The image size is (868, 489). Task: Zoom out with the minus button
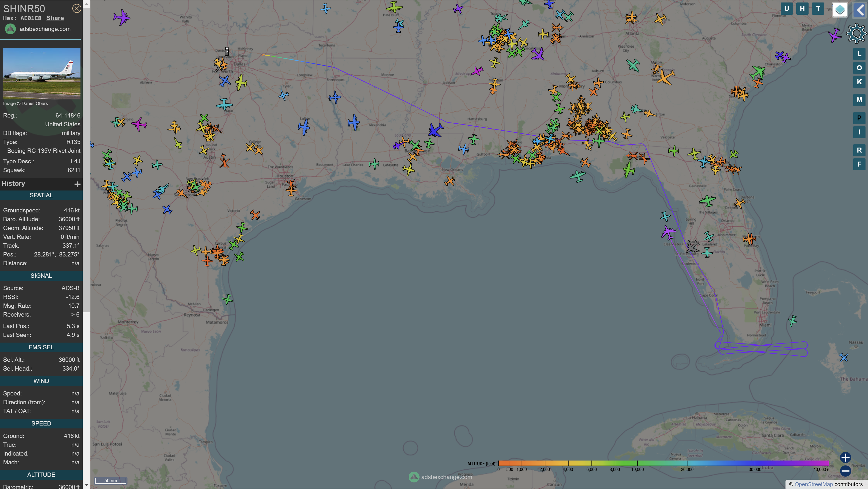pyautogui.click(x=845, y=471)
